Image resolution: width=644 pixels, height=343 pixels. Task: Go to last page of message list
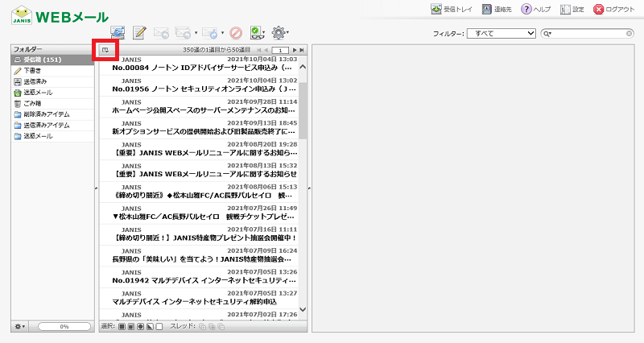(301, 50)
